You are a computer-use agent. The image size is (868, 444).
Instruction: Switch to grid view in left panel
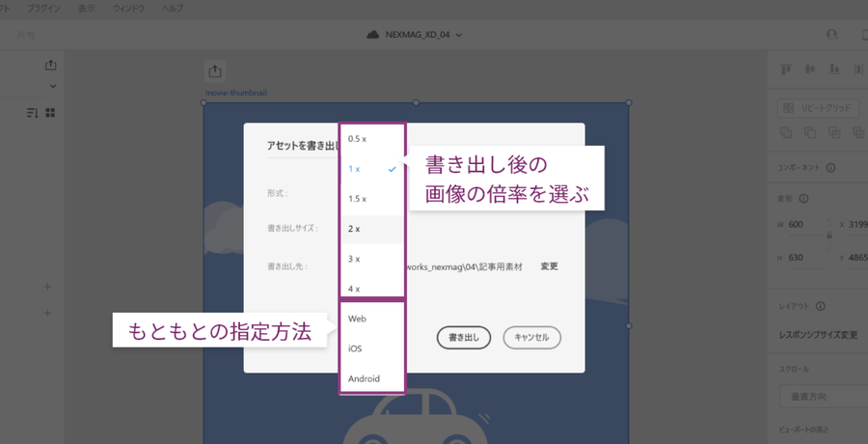click(50, 113)
